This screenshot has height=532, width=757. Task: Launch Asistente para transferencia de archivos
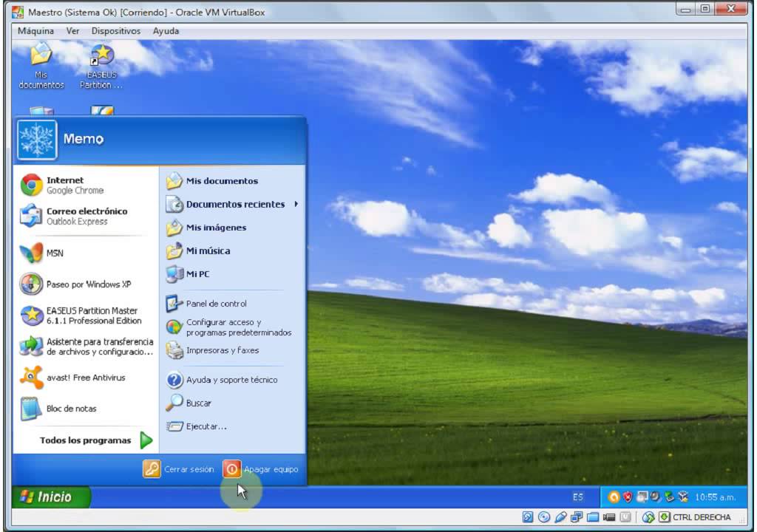pos(86,347)
